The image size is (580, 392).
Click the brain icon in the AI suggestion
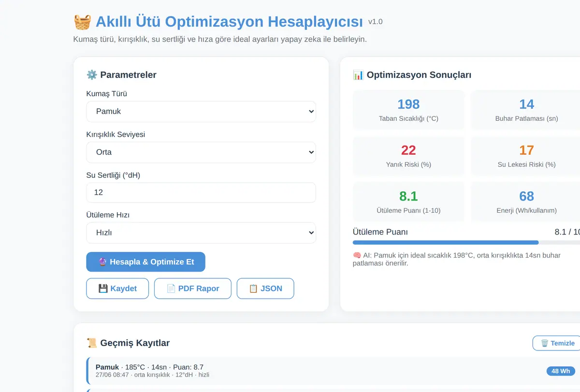tap(357, 255)
